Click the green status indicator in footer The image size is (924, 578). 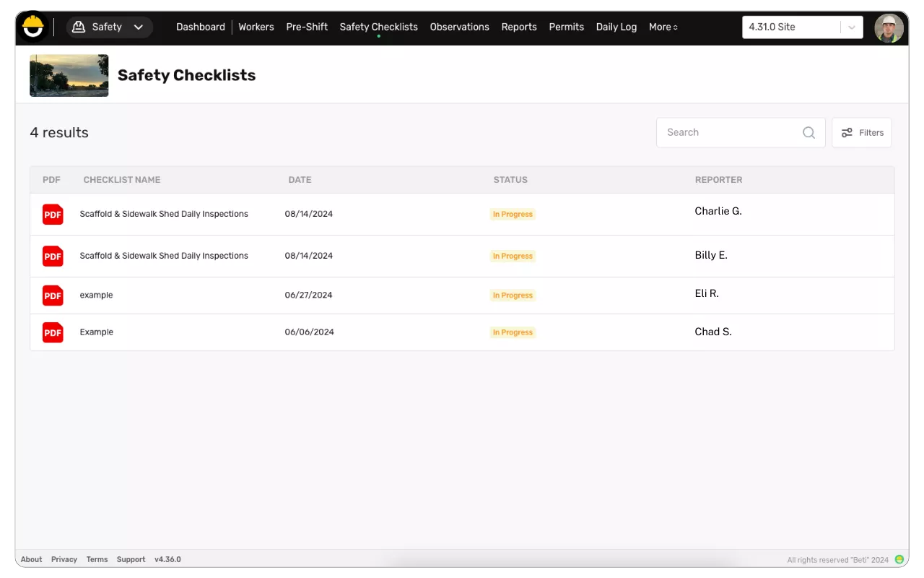(x=899, y=559)
